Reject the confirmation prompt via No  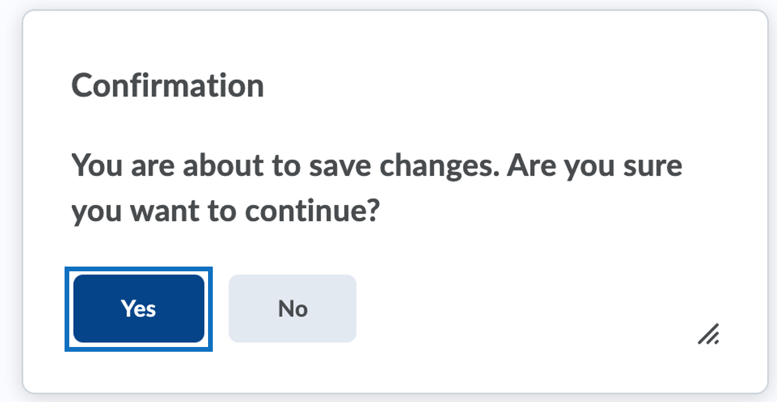(292, 308)
